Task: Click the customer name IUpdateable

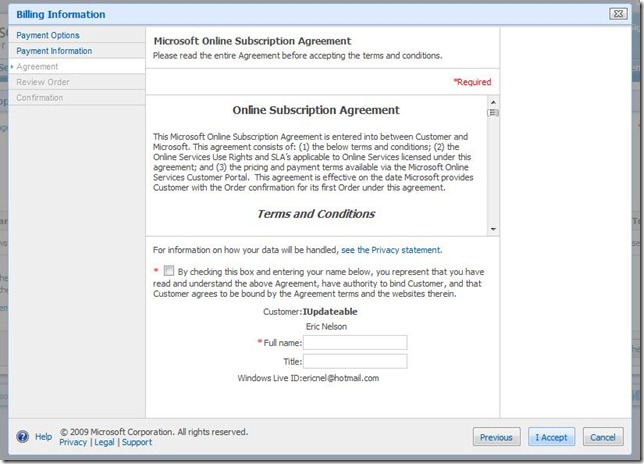Action: [330, 312]
